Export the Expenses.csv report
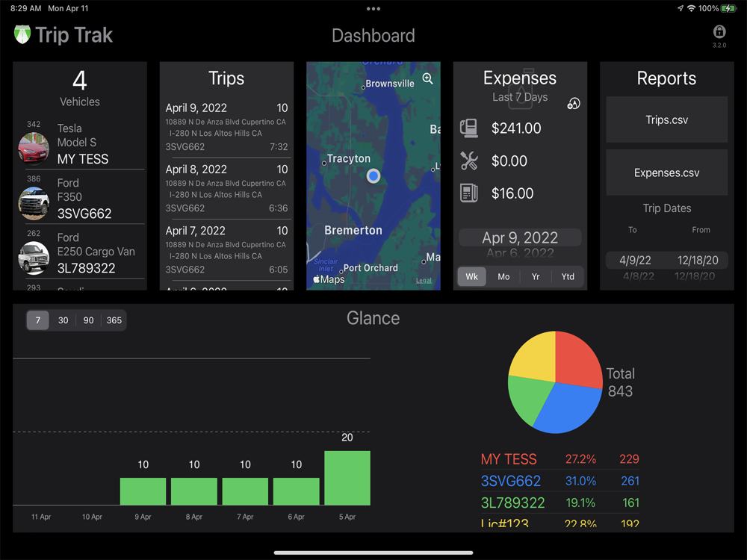The height and width of the screenshot is (560, 747). point(666,172)
